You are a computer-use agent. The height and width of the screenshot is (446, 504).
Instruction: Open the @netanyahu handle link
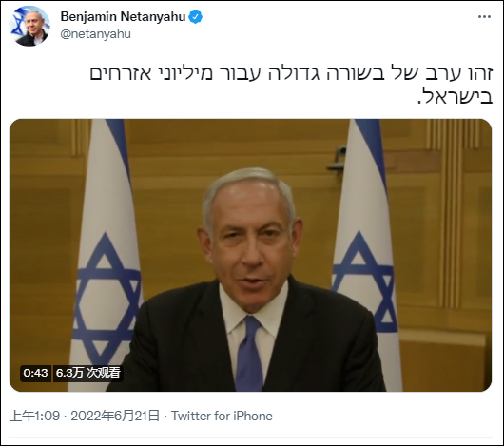click(x=95, y=34)
